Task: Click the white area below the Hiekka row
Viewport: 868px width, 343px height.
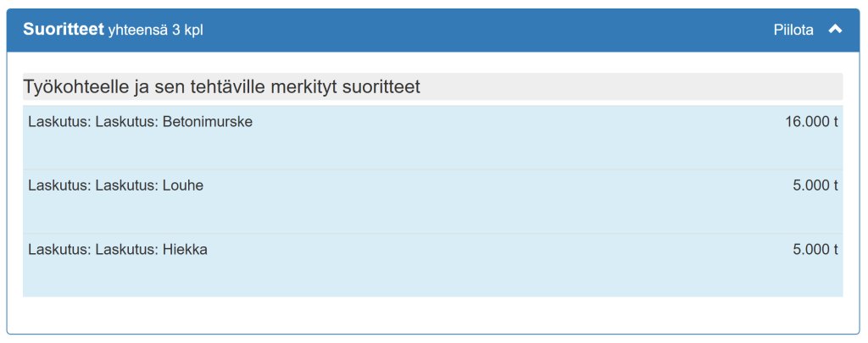Action: coord(432,314)
